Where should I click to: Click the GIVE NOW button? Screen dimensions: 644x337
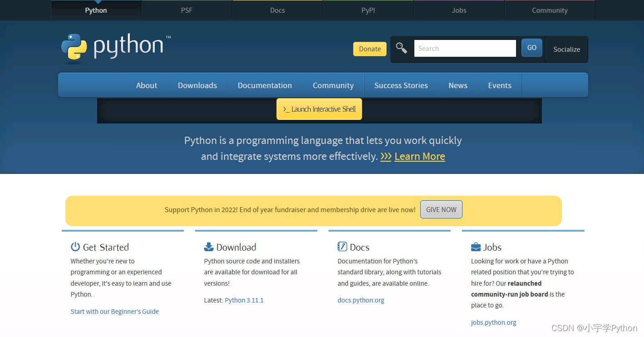[441, 209]
